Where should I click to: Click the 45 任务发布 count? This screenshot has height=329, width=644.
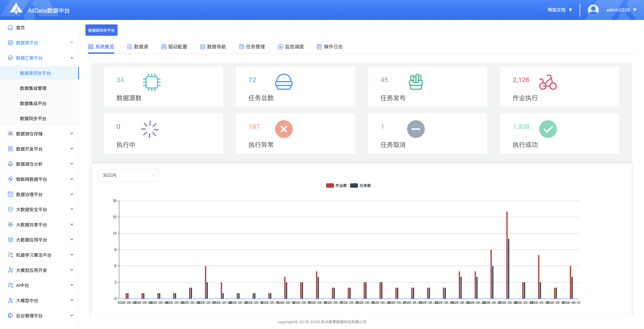(x=384, y=80)
